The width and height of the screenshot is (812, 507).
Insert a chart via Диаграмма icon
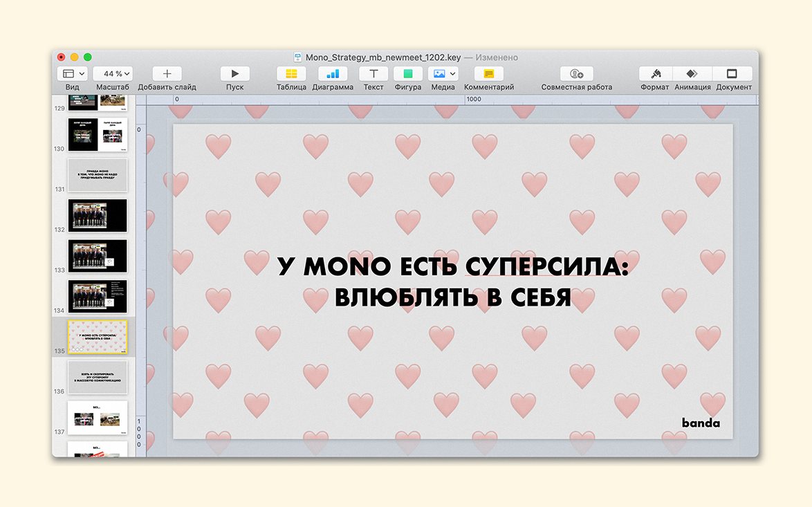[333, 73]
